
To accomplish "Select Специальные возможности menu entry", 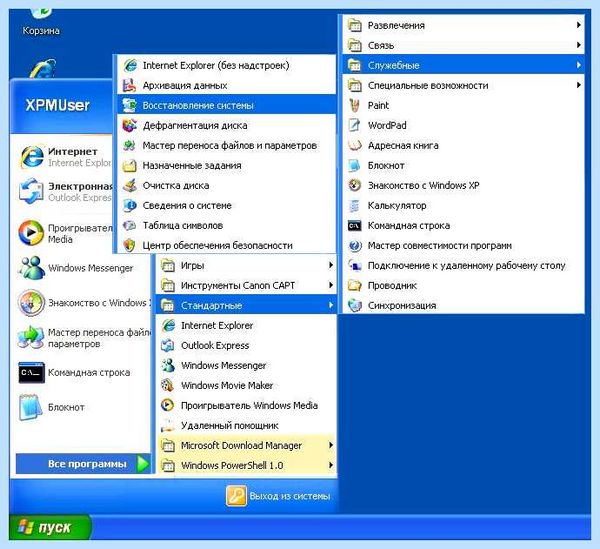I will [x=463, y=85].
